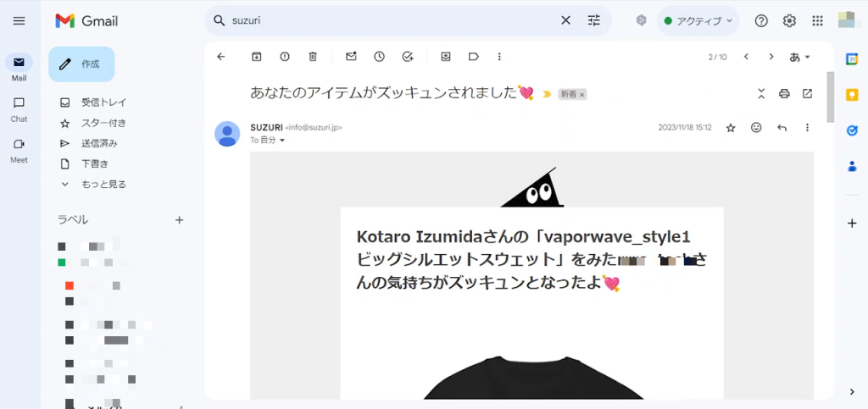Archive this email
Viewport: 868px width, 409px height.
256,57
